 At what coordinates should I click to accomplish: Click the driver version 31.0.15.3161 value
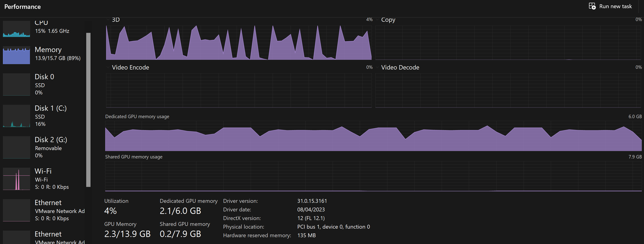click(x=312, y=201)
